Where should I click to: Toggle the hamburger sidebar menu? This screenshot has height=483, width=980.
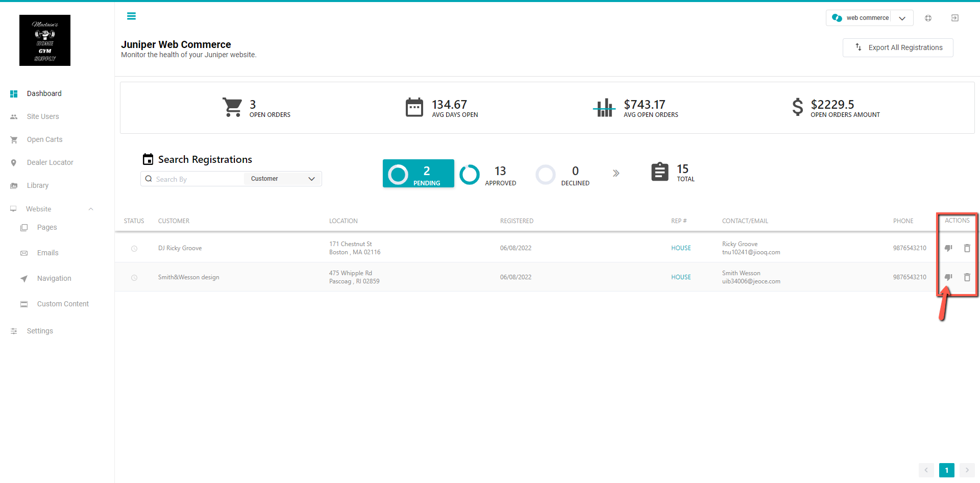point(131,16)
